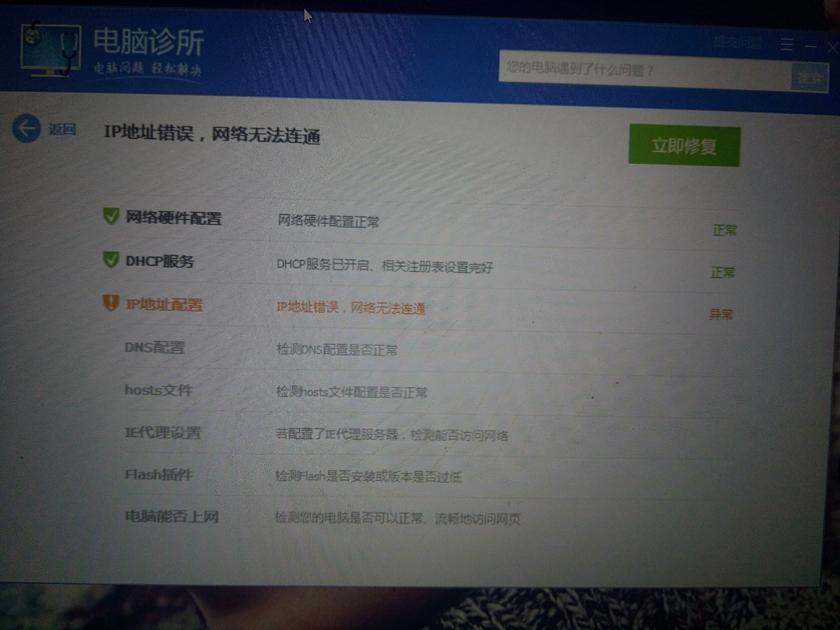Viewport: 840px width, 630px height.
Task: Open the 提交问题 menu item
Action: (738, 43)
